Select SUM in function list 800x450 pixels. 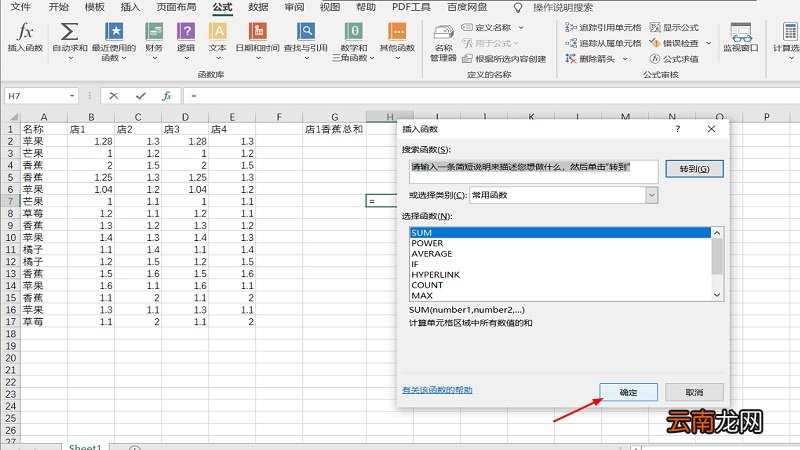(x=560, y=233)
